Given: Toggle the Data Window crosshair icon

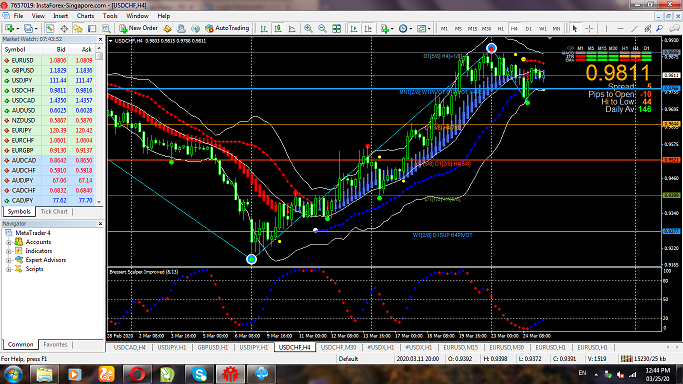Looking at the screenshot, I should (64, 28).
